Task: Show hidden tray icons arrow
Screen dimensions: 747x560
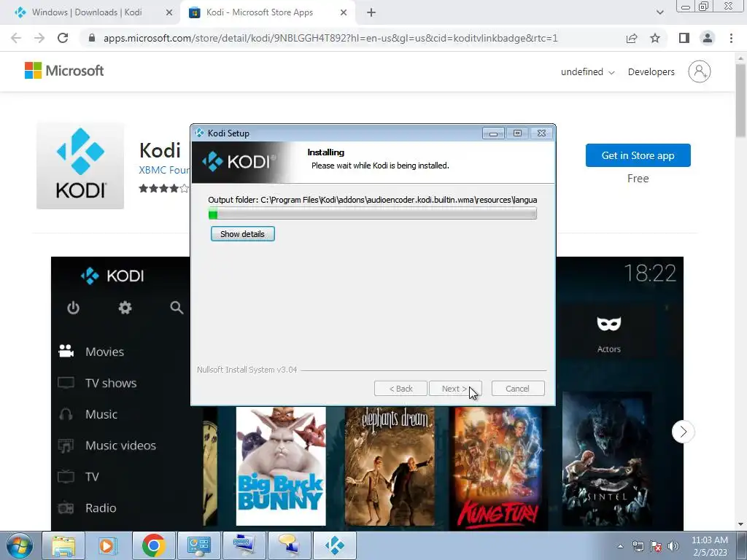Action: 620,546
